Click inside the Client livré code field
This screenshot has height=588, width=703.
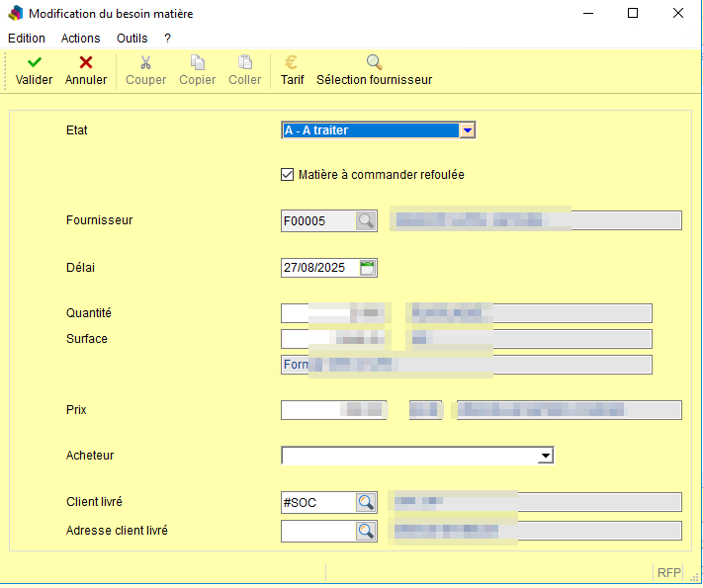point(317,502)
